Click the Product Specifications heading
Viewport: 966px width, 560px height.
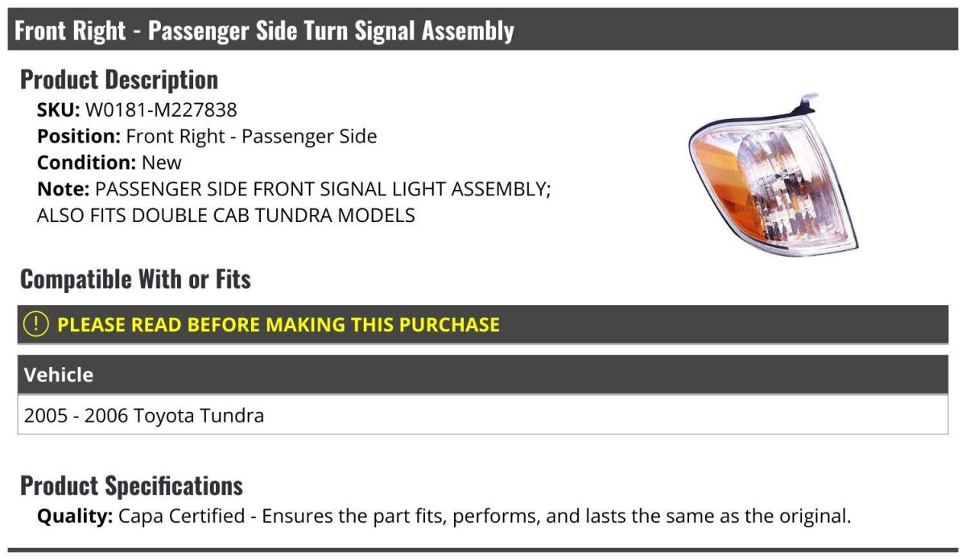click(131, 486)
